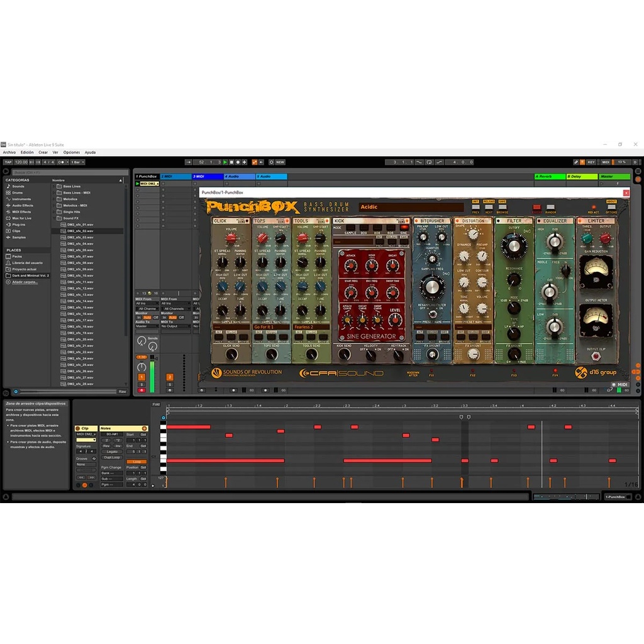Open the Groove None dropdown
Viewport: 644px width, 644px height.
(x=86, y=464)
